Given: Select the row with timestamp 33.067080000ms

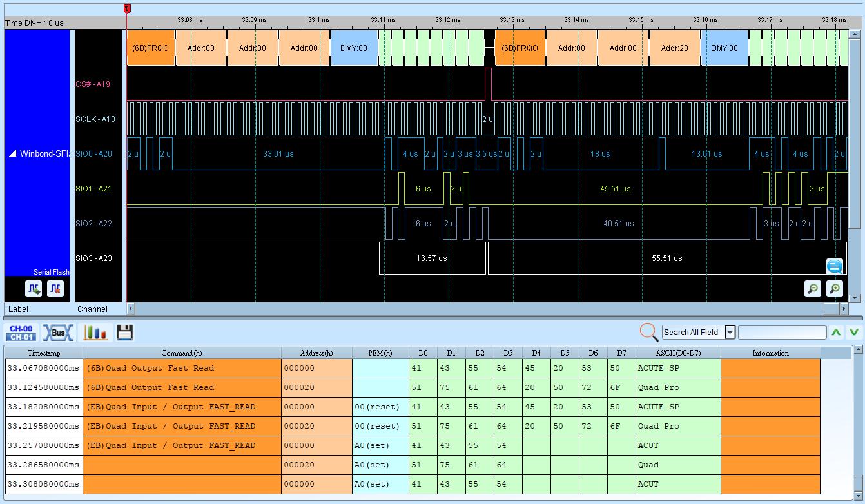Looking at the screenshot, I should pos(413,369).
